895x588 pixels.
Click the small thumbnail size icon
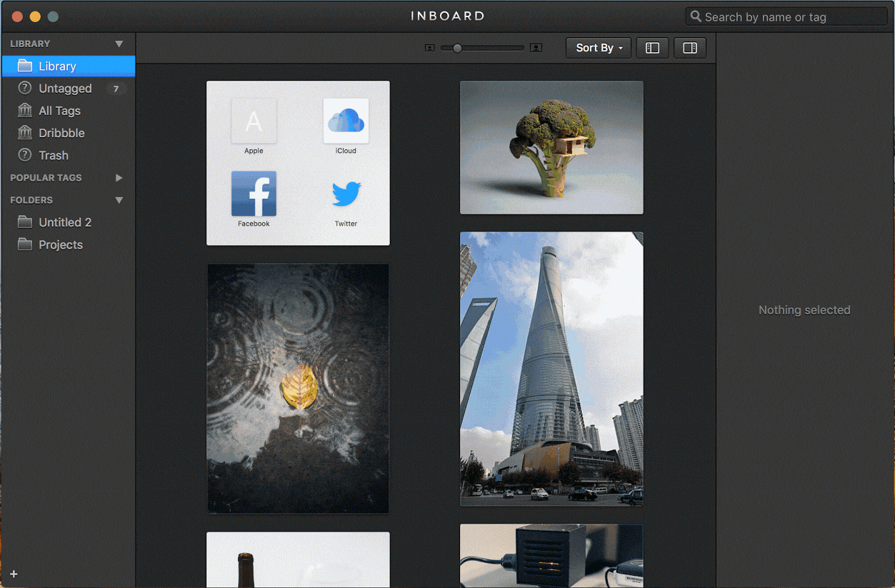[x=429, y=48]
